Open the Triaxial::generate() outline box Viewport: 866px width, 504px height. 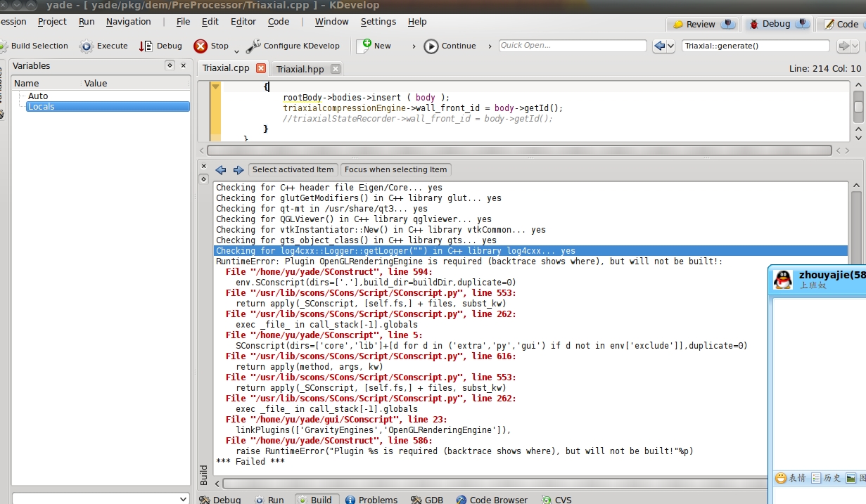[x=756, y=46]
